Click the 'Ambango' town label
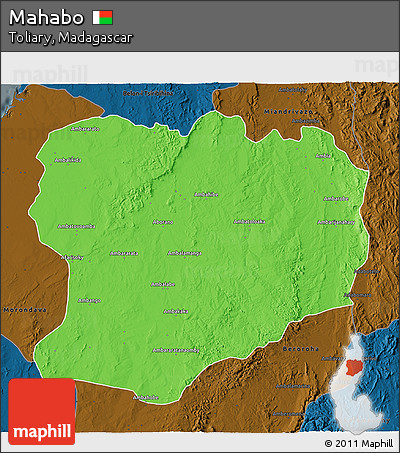The width and height of the screenshot is (400, 453). 89,301
